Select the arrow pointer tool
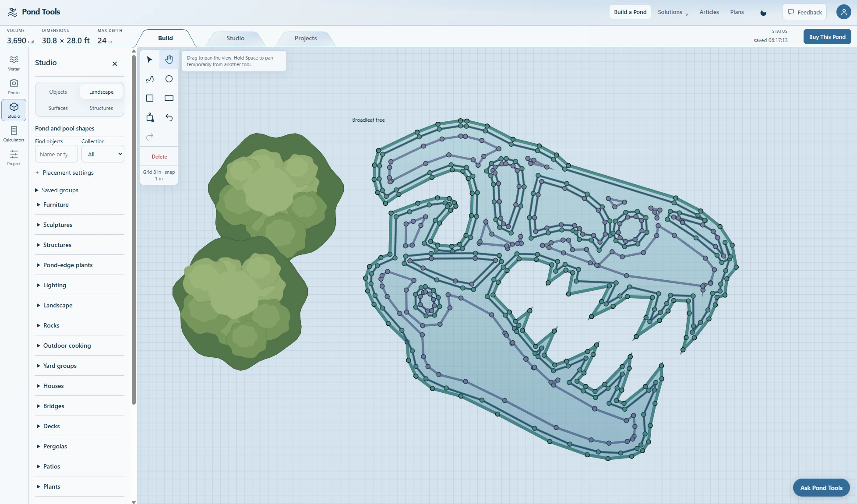The image size is (857, 504). [150, 60]
